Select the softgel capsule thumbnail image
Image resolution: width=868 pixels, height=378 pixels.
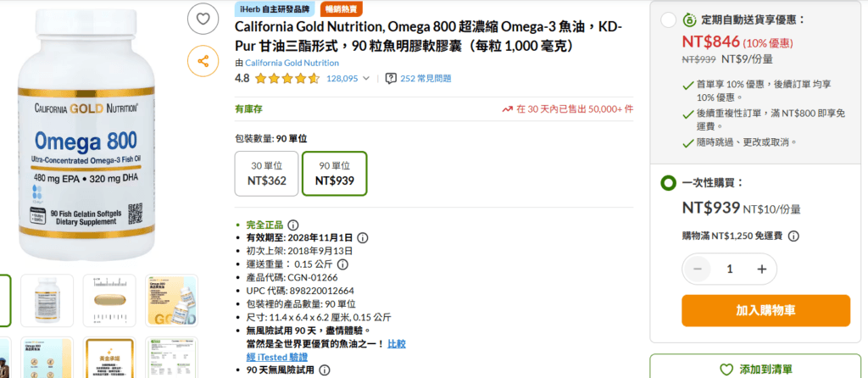tap(109, 300)
